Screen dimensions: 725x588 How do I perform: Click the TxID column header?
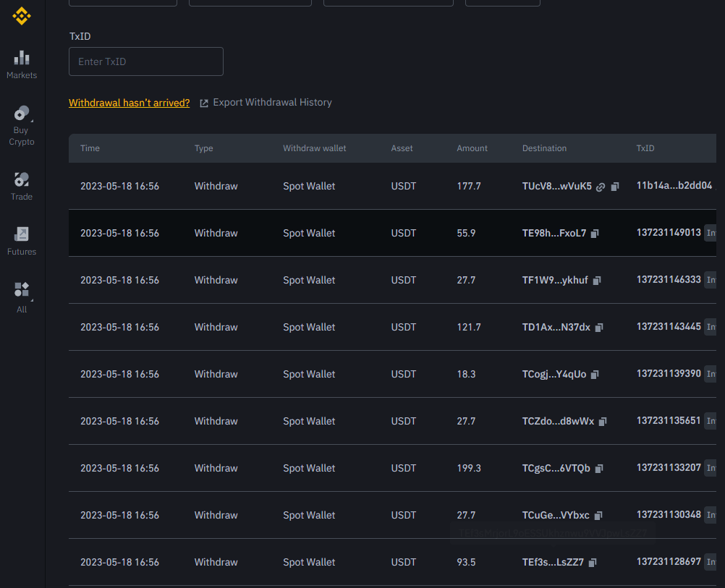[x=645, y=148]
